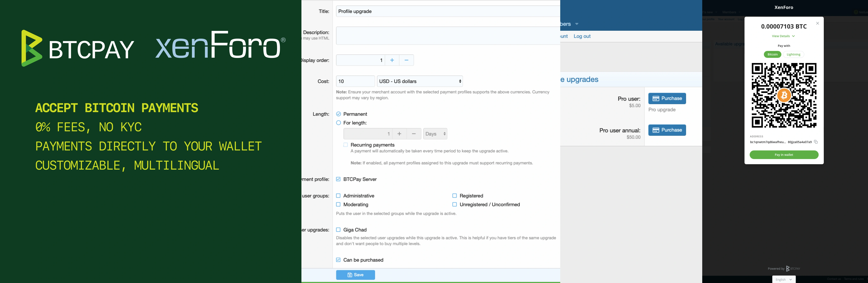Dismiss the BTC invoice with the X icon
The height and width of the screenshot is (283, 868).
[818, 23]
